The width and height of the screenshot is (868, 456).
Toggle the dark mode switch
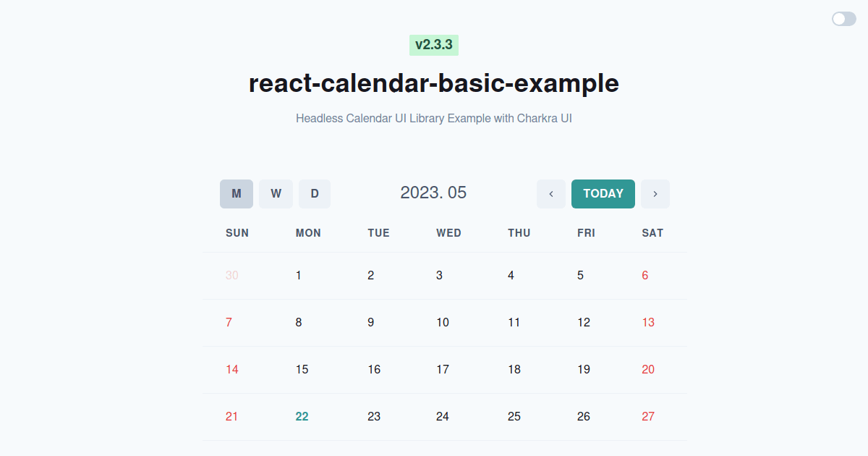point(843,19)
